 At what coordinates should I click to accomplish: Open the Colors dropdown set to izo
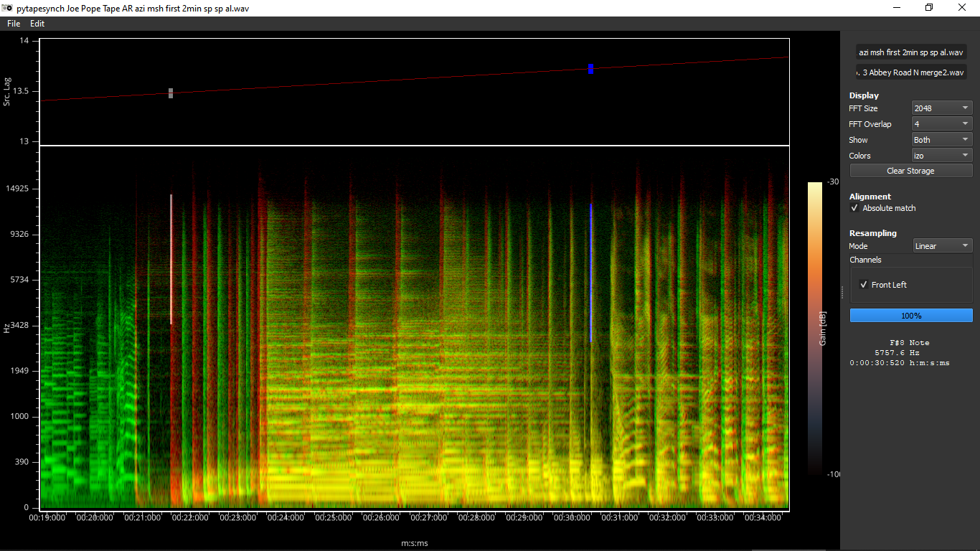click(942, 156)
